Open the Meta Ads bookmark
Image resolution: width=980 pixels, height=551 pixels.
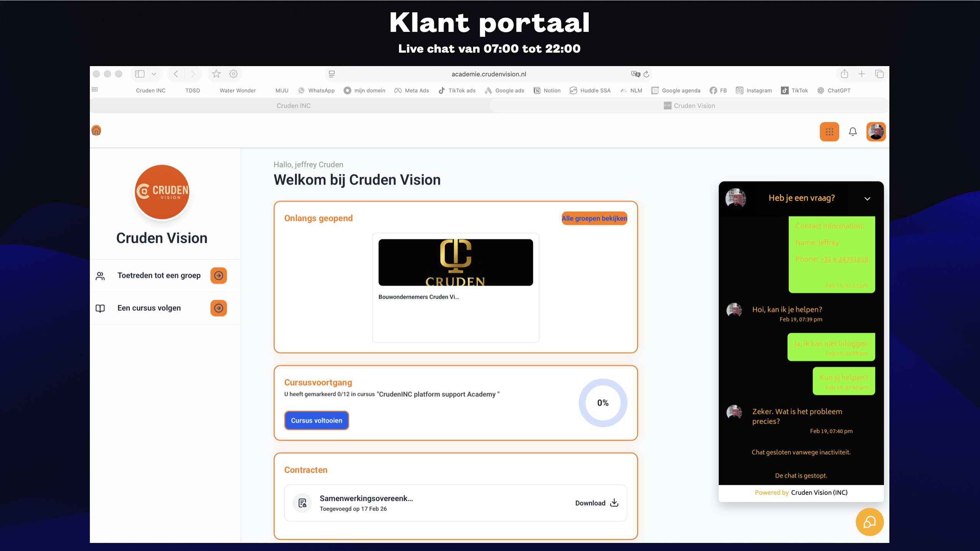(x=412, y=90)
